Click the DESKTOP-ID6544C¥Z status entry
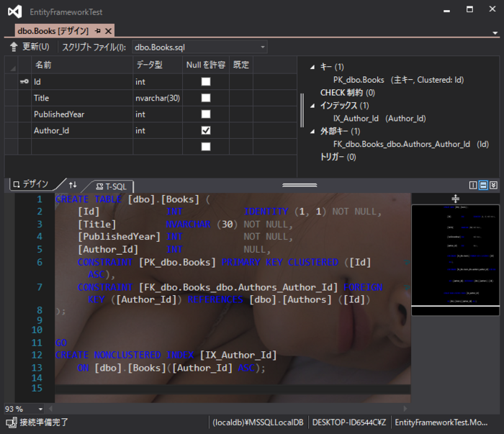Viewport: 504px width, 434px height. tap(348, 422)
